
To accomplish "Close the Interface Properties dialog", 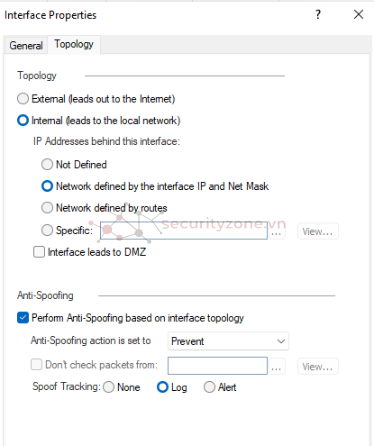I will pyautogui.click(x=359, y=14).
